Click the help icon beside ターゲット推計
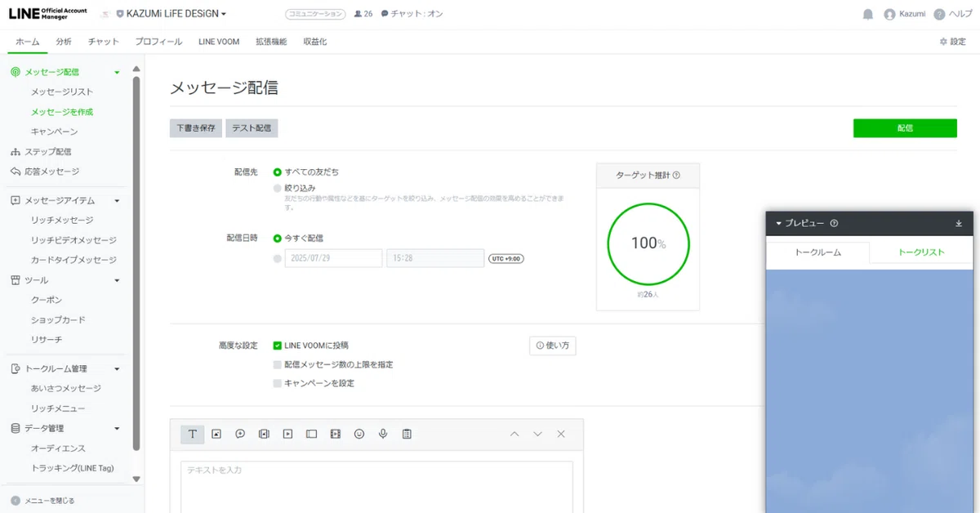Screen dimensions: 980x513 click(x=676, y=175)
